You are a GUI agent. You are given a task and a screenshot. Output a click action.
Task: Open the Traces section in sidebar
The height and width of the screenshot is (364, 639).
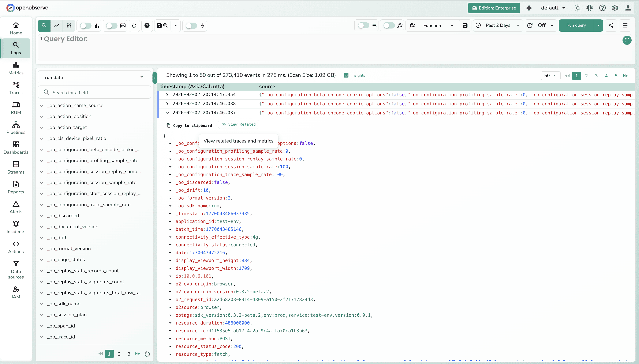[x=15, y=88]
